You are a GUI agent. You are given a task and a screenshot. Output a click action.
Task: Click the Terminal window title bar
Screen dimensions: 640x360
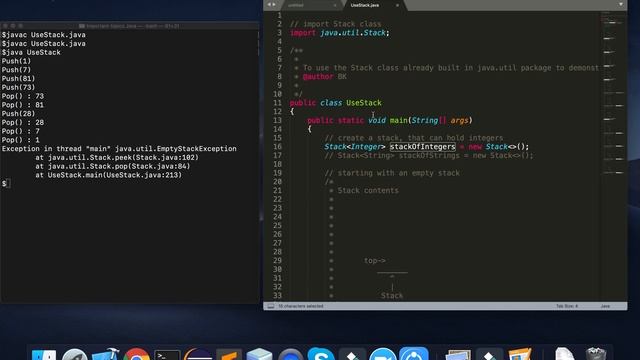[130, 26]
